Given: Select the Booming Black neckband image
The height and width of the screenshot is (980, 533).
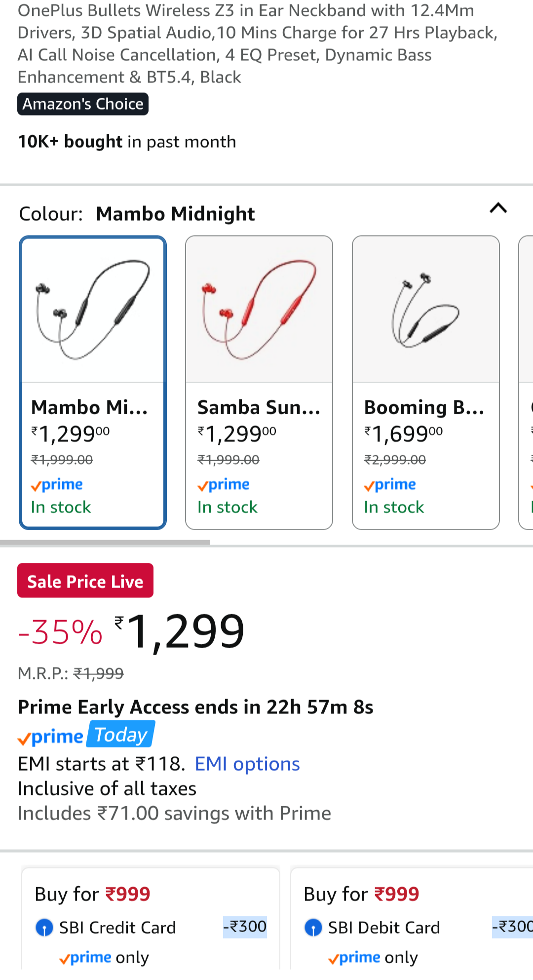Looking at the screenshot, I should (425, 310).
